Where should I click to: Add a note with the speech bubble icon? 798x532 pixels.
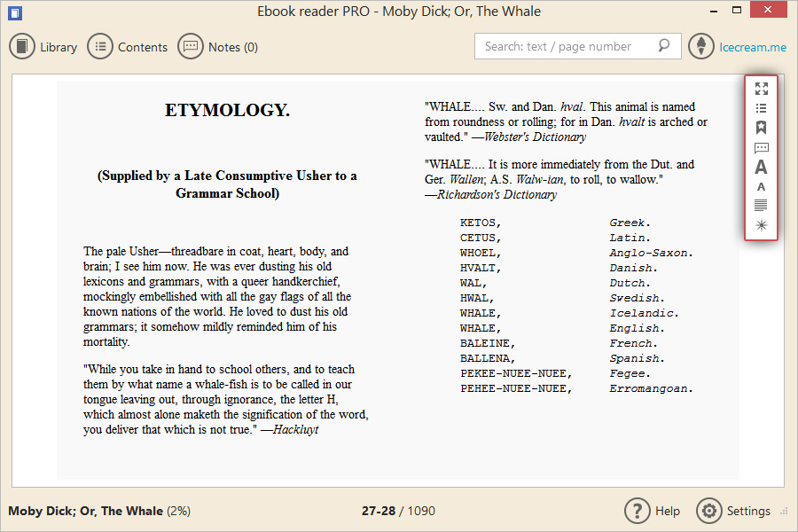tap(762, 148)
